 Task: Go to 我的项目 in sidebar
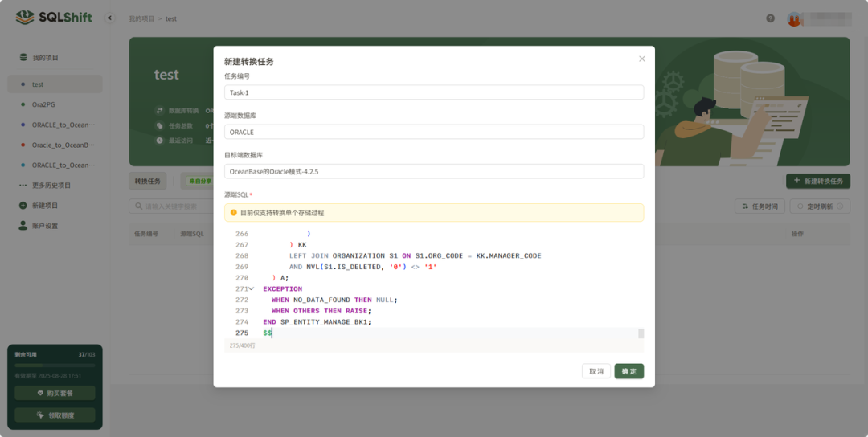45,58
